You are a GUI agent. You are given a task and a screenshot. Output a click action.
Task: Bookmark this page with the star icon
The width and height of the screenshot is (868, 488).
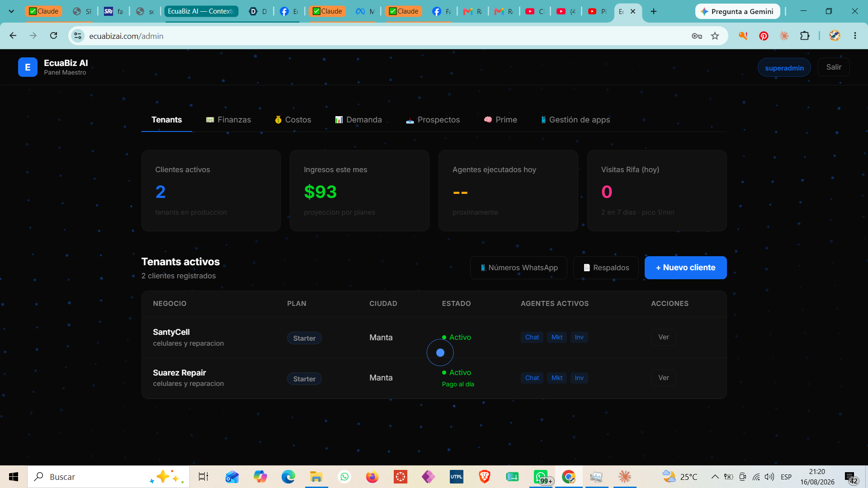point(715,36)
